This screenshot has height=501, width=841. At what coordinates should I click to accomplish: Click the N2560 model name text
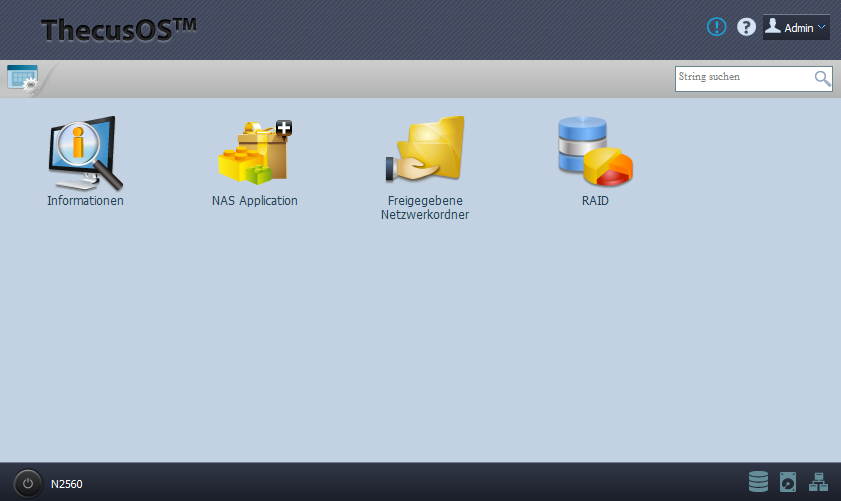point(67,484)
